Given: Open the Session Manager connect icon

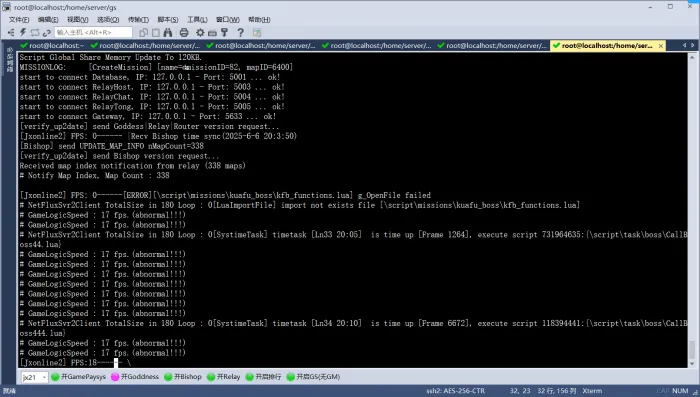Looking at the screenshot, I should [x=11, y=33].
